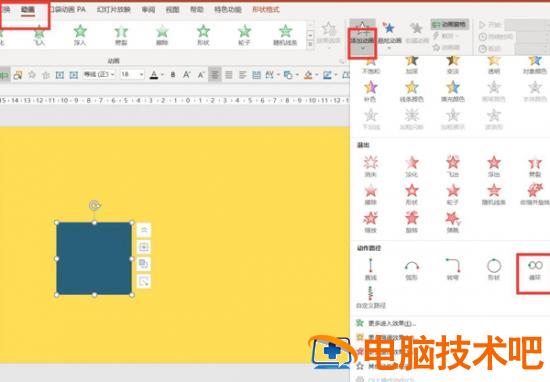Toggle center alignment in the toolbar

click(x=215, y=75)
